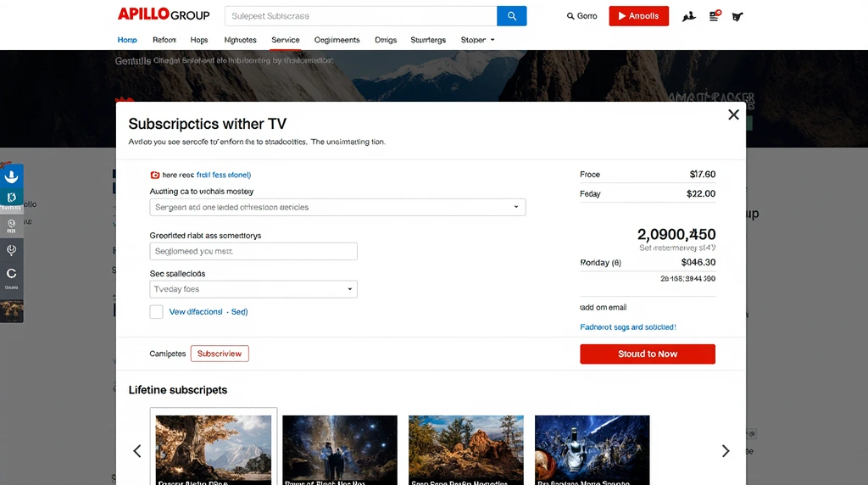Open the user account icon in header
This screenshot has width=868, height=485.
[x=688, y=17]
